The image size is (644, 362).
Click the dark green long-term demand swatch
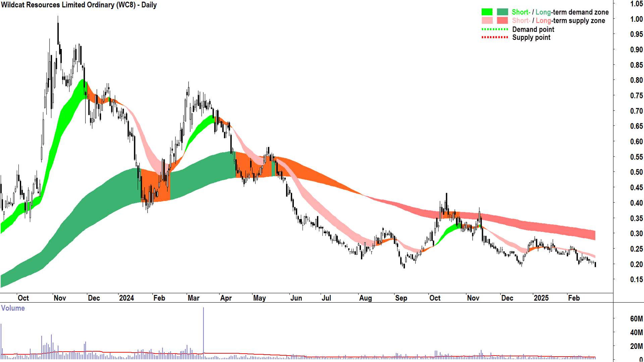click(502, 12)
